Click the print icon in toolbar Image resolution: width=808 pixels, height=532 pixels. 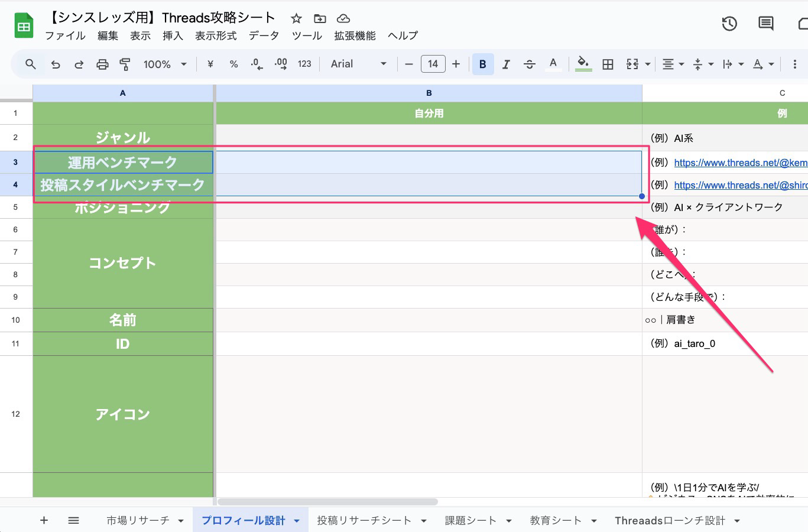coord(102,64)
